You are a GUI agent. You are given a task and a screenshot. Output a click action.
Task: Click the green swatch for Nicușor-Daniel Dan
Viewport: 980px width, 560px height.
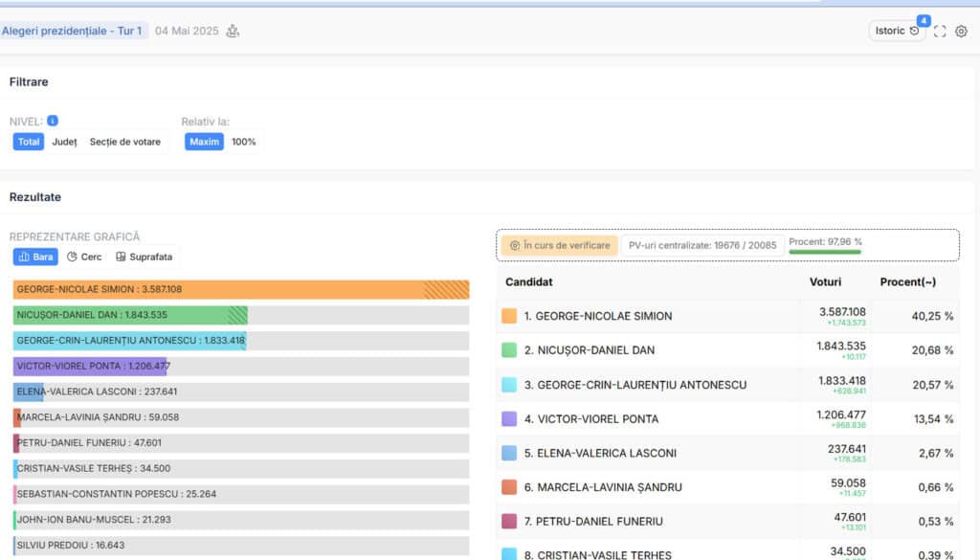[509, 350]
